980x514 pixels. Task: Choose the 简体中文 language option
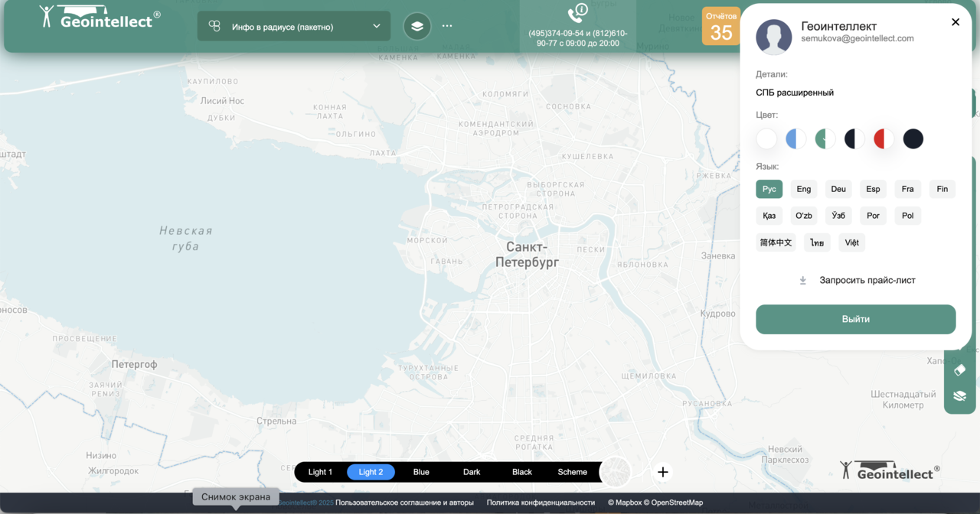click(776, 242)
